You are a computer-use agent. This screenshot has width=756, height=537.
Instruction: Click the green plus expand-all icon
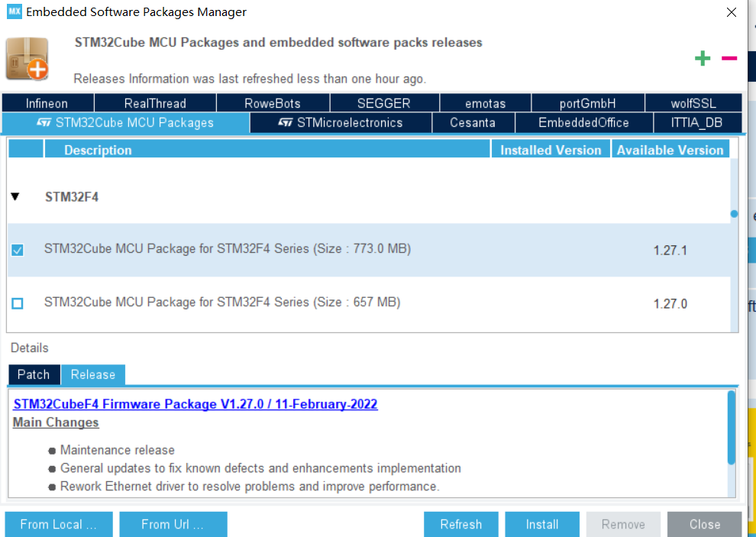tap(703, 58)
